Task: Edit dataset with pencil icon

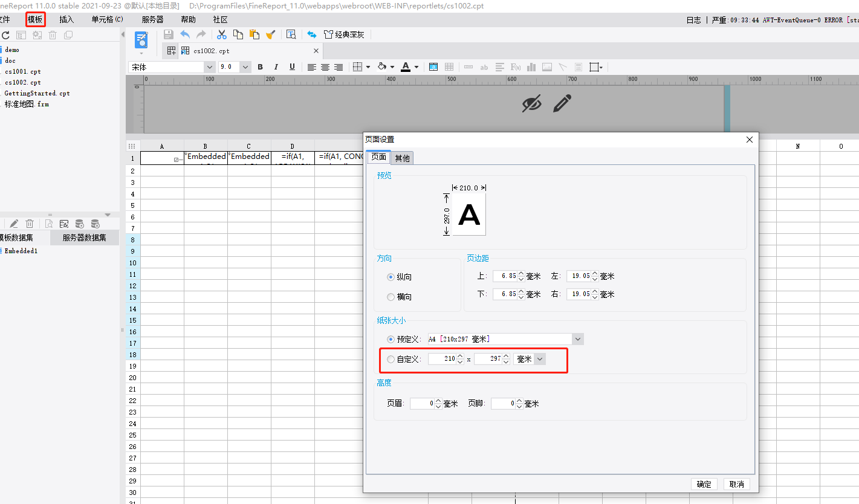Action: [x=14, y=224]
